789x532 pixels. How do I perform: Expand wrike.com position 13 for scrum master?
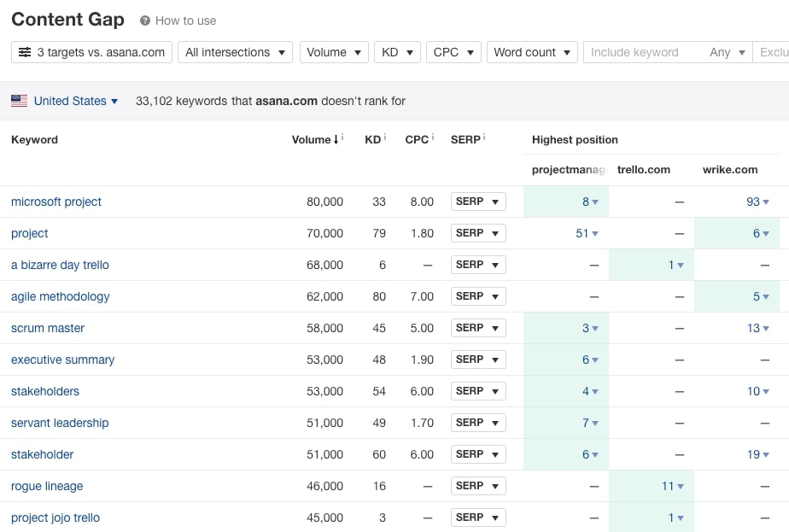click(x=757, y=328)
